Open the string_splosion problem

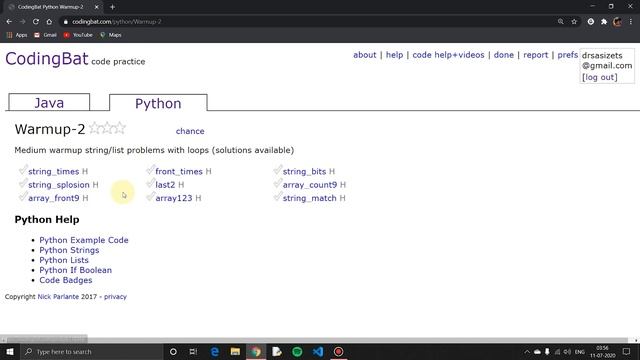(59, 185)
